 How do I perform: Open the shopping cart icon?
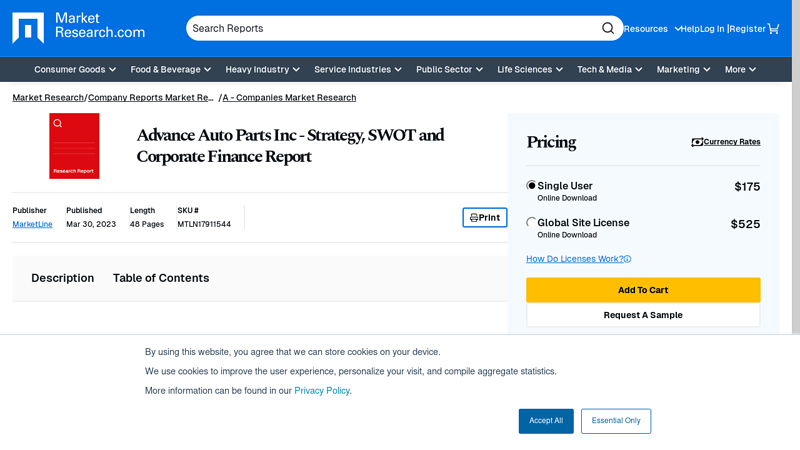(773, 29)
